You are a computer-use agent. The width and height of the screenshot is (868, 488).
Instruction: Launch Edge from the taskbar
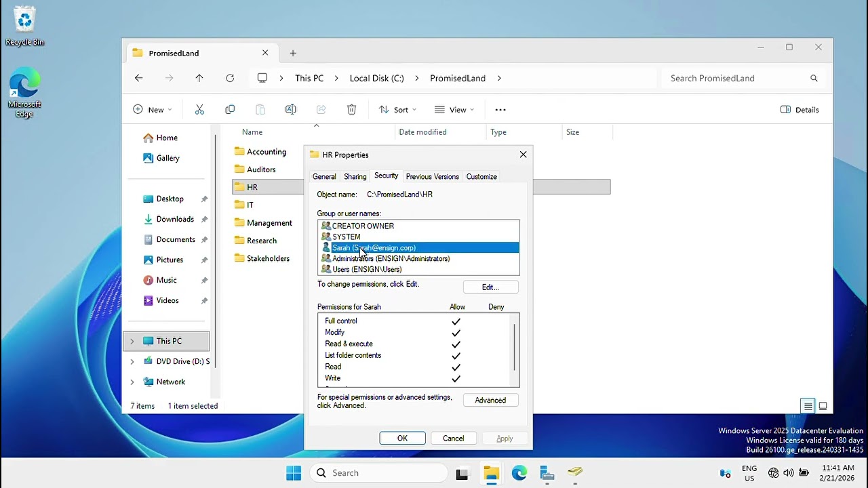tap(519, 473)
